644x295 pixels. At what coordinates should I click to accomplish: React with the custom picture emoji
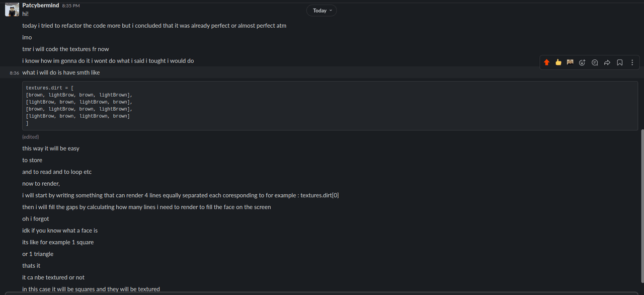(x=570, y=62)
